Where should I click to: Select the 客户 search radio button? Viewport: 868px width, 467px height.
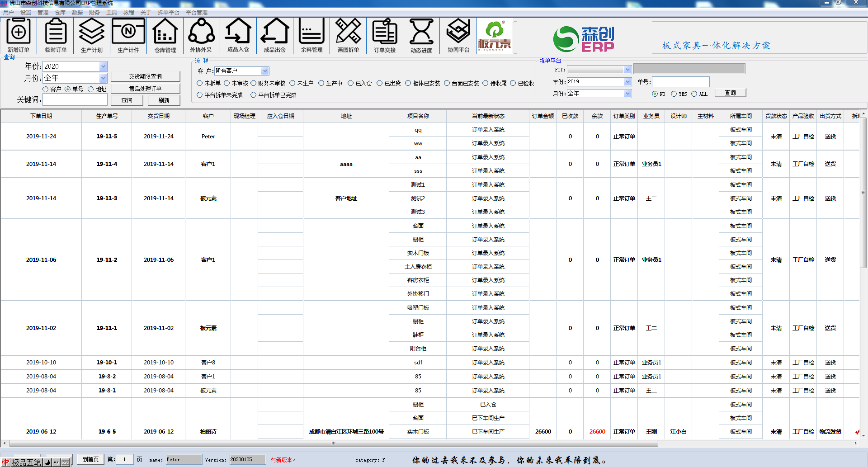pyautogui.click(x=46, y=89)
